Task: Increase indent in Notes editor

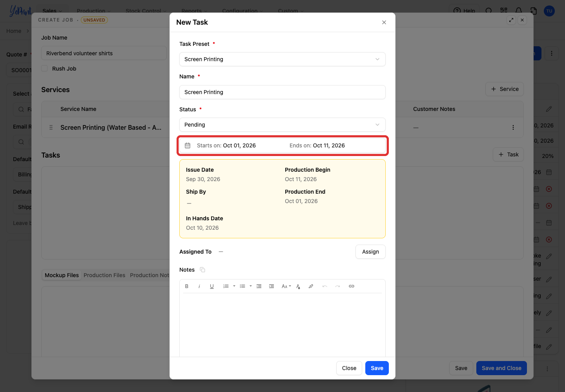Action: tap(272, 286)
